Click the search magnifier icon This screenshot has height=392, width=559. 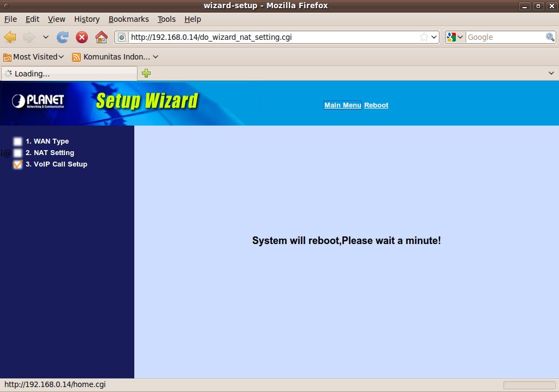(550, 37)
